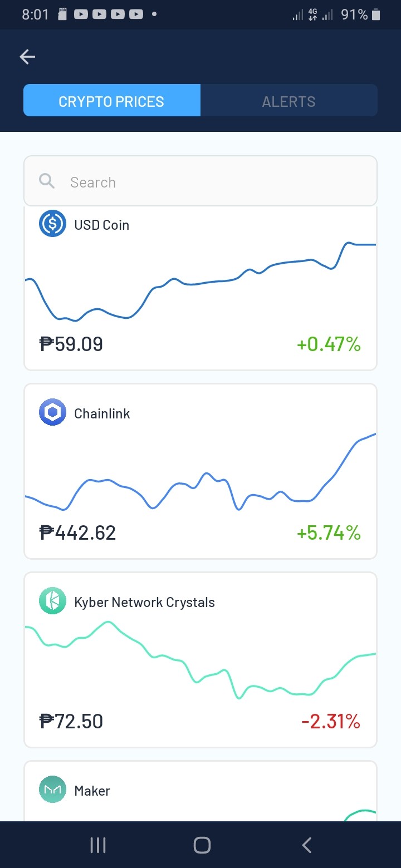The height and width of the screenshot is (868, 401).
Task: Tap the Android home button
Action: pos(202,846)
